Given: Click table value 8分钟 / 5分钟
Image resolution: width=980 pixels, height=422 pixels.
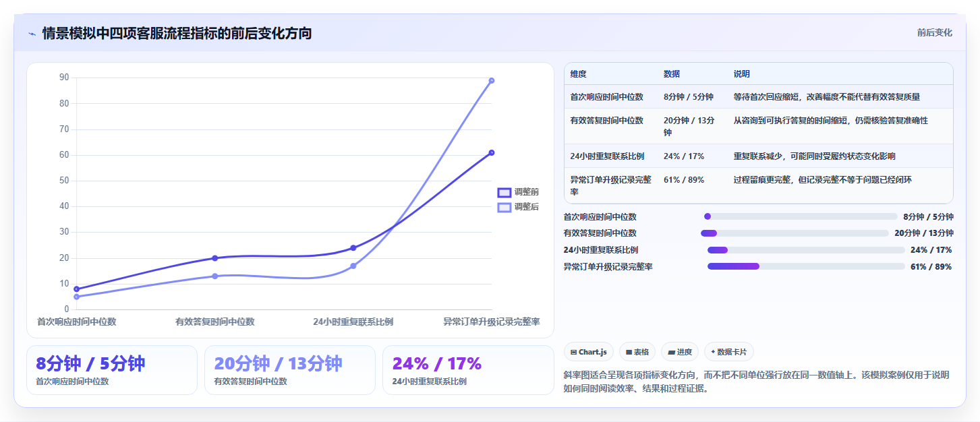Looking at the screenshot, I should 689,97.
